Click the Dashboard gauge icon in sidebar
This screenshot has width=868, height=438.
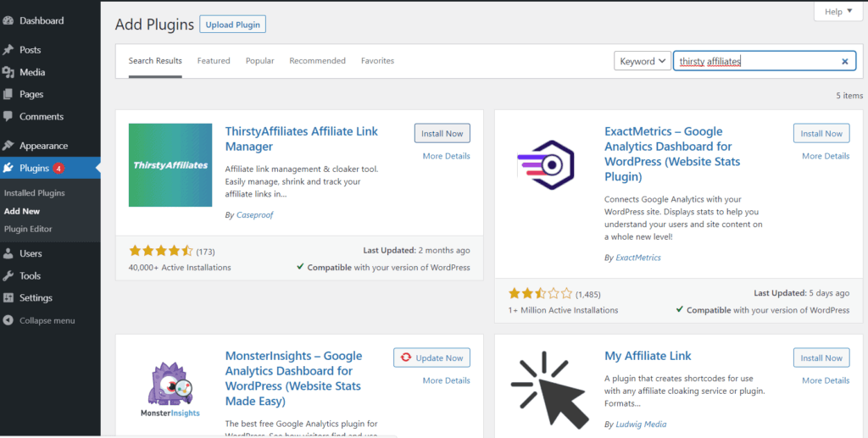click(8, 21)
